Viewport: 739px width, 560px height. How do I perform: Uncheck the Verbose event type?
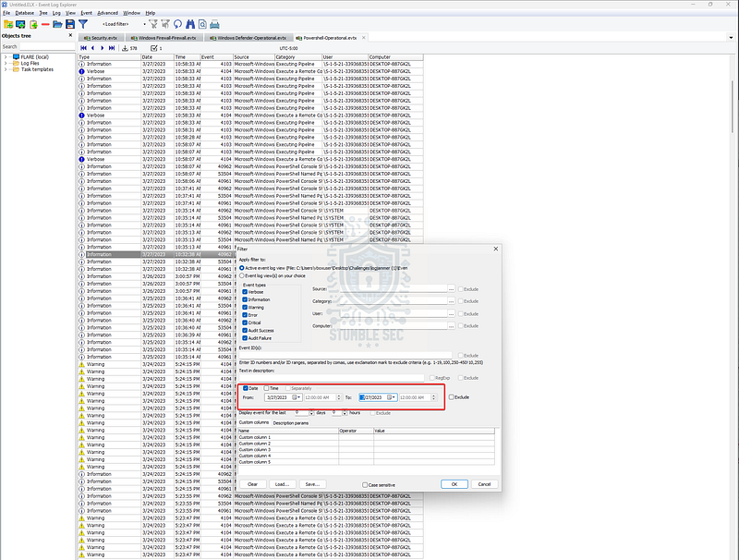click(x=245, y=292)
